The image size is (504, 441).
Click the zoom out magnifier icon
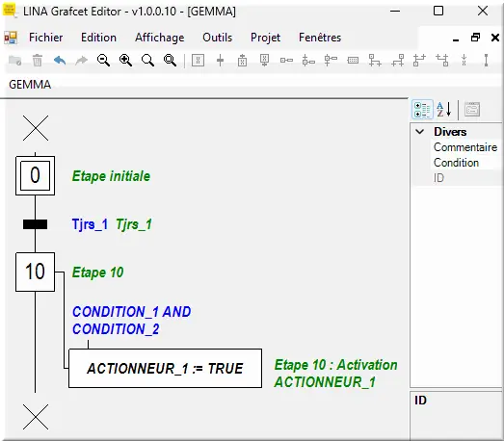pos(103,61)
